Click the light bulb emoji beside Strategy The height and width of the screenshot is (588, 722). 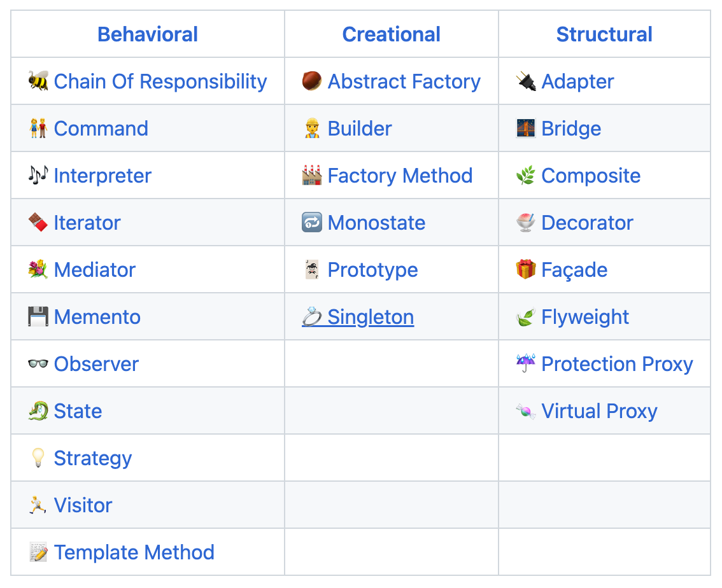pyautogui.click(x=38, y=458)
